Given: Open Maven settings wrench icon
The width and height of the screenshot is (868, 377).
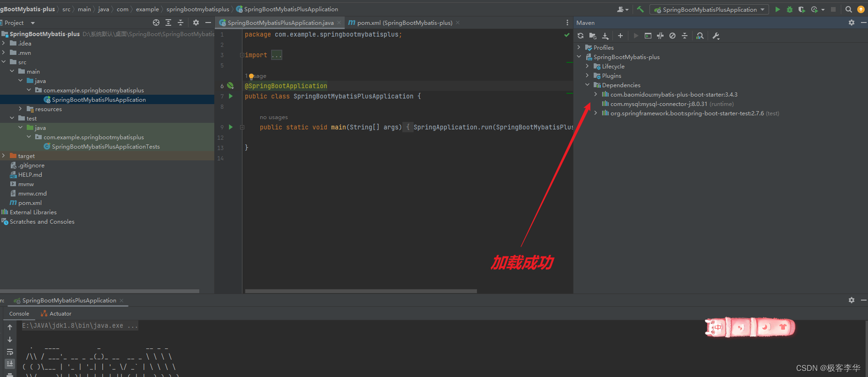Looking at the screenshot, I should click(x=716, y=36).
